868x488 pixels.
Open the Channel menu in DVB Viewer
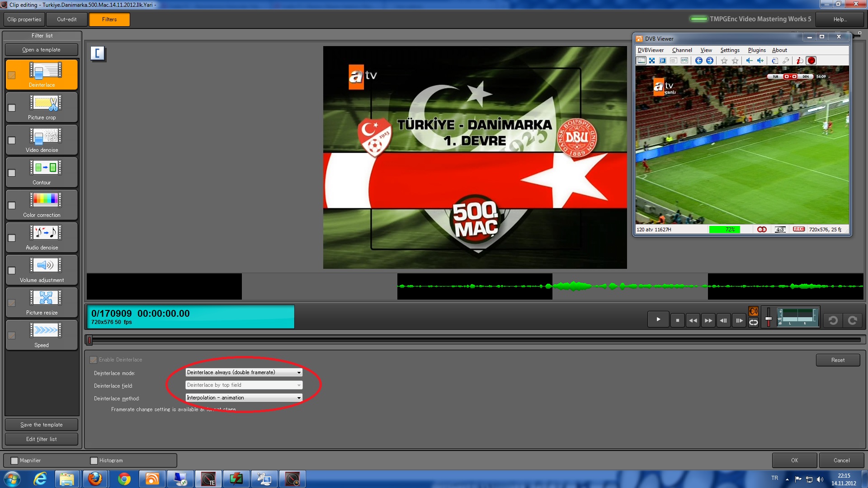pyautogui.click(x=682, y=50)
